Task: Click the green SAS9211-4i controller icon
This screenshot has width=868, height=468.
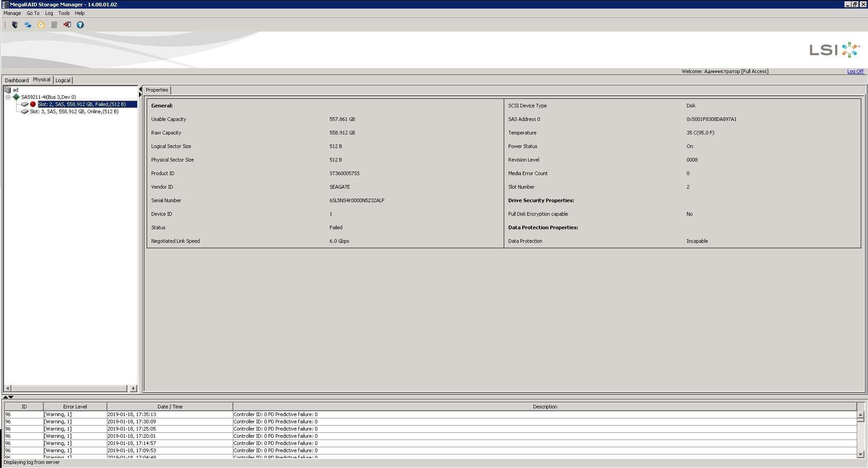Action: [x=17, y=97]
